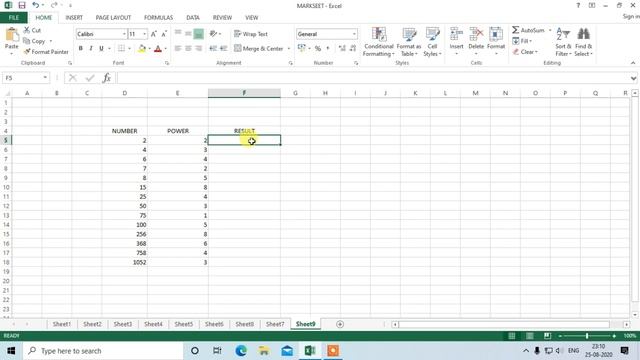
Task: Open the Sort & Filter menu
Action: click(563, 42)
